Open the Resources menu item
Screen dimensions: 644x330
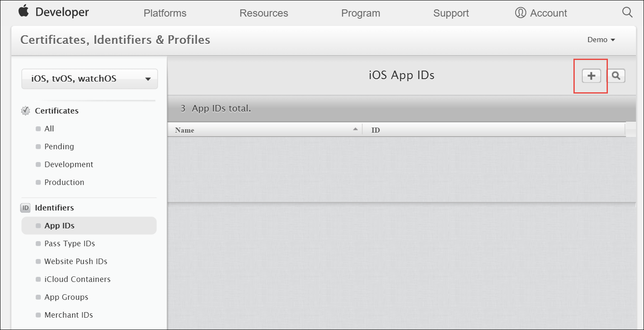point(264,13)
